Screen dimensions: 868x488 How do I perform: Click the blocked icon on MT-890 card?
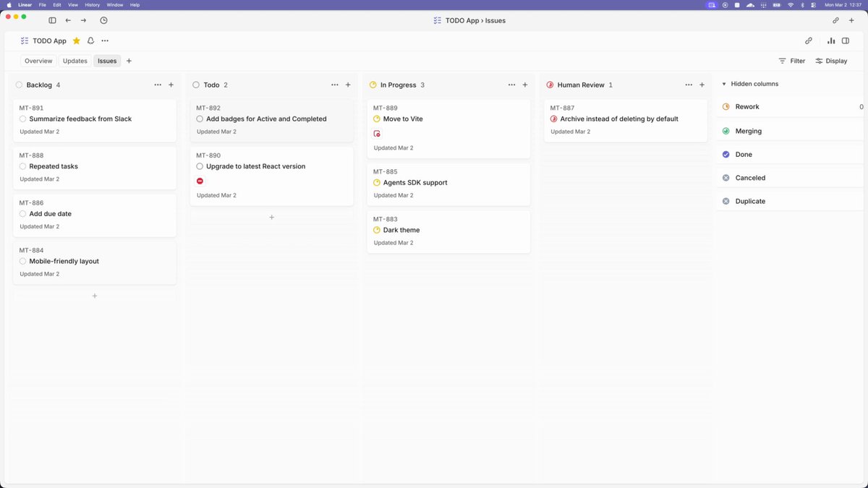point(200,181)
